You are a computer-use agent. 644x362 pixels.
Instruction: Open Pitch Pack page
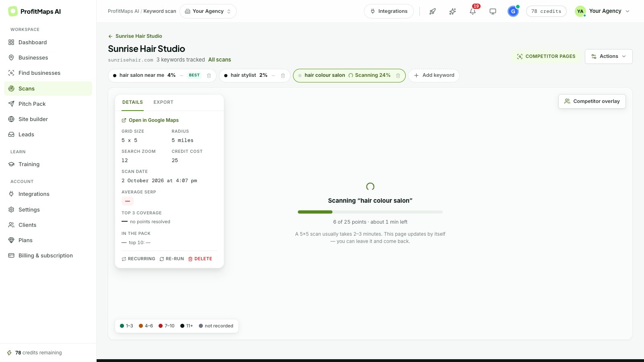pyautogui.click(x=48, y=104)
